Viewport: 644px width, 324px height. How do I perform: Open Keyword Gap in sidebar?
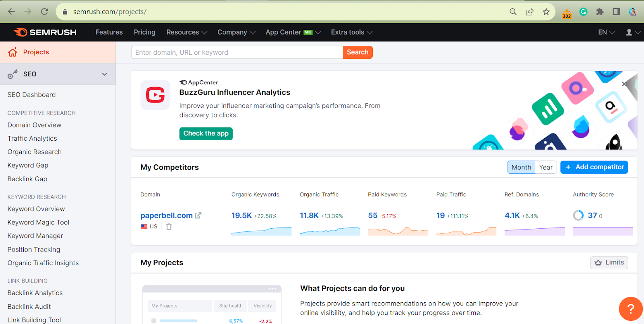[x=28, y=165]
